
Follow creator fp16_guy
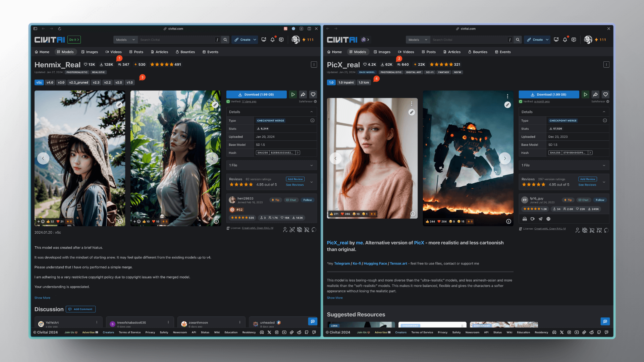point(600,200)
